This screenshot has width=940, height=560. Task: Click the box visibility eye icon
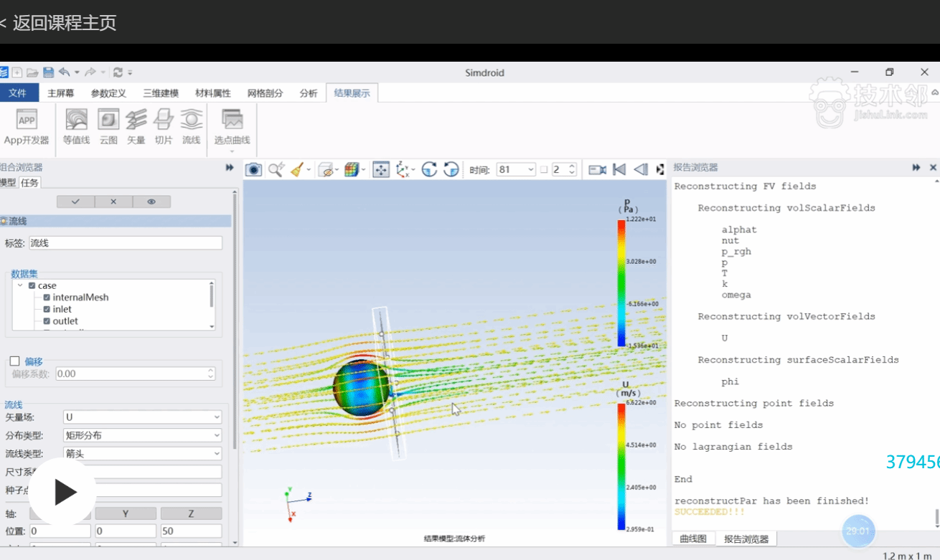pos(326,169)
